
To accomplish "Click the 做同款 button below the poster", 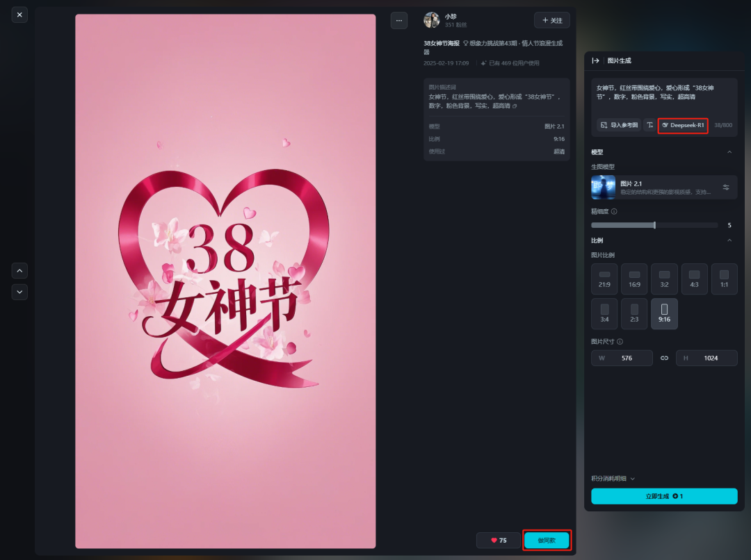I will pyautogui.click(x=547, y=540).
